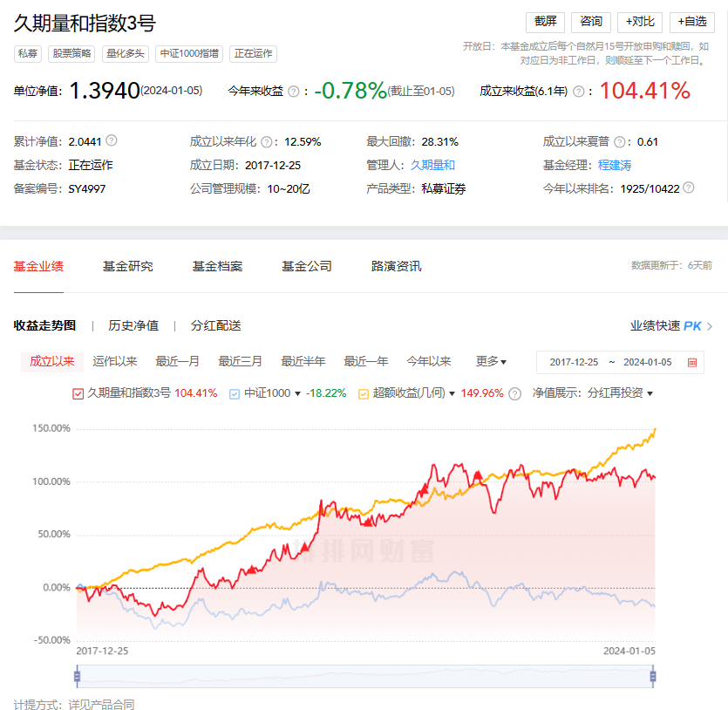
Task: Select the 历史净值 sub-tab
Action: [133, 325]
